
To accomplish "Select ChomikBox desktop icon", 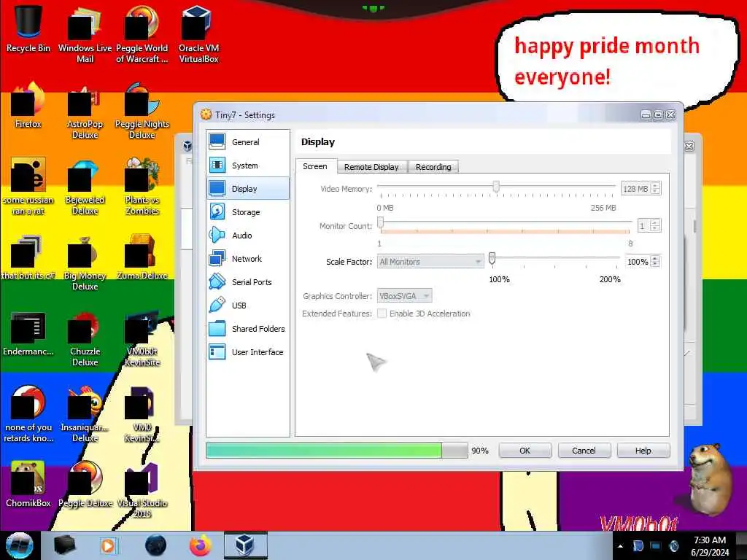I will pos(28,485).
